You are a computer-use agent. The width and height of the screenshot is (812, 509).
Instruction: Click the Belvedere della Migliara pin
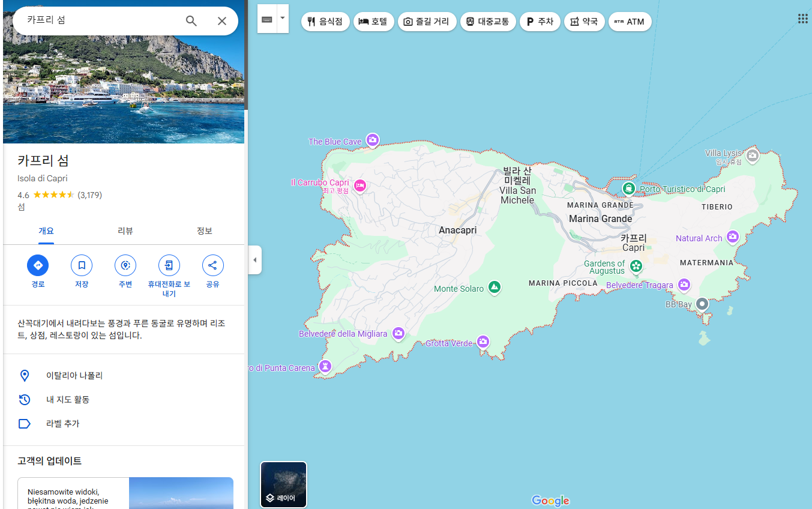(x=398, y=334)
